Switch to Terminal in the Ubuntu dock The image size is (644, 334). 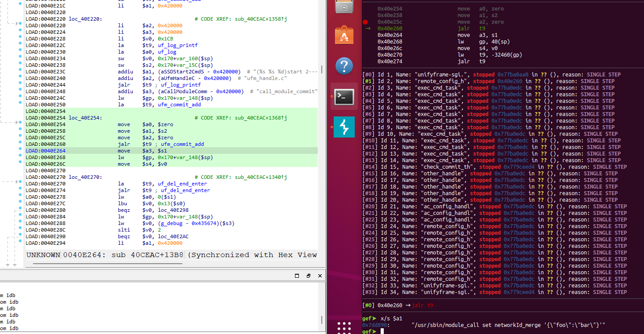tap(344, 97)
